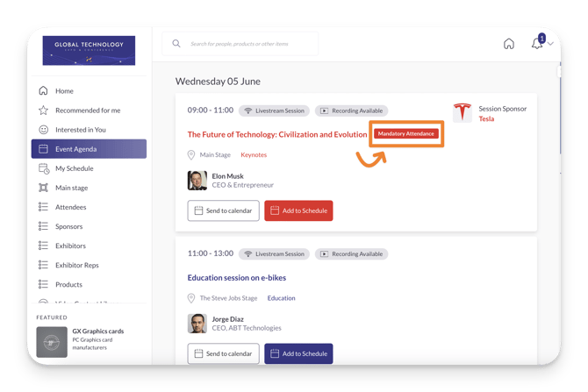This screenshot has width=588, height=392.
Task: Open GX Graphics cards featured thumbnail
Action: click(52, 341)
